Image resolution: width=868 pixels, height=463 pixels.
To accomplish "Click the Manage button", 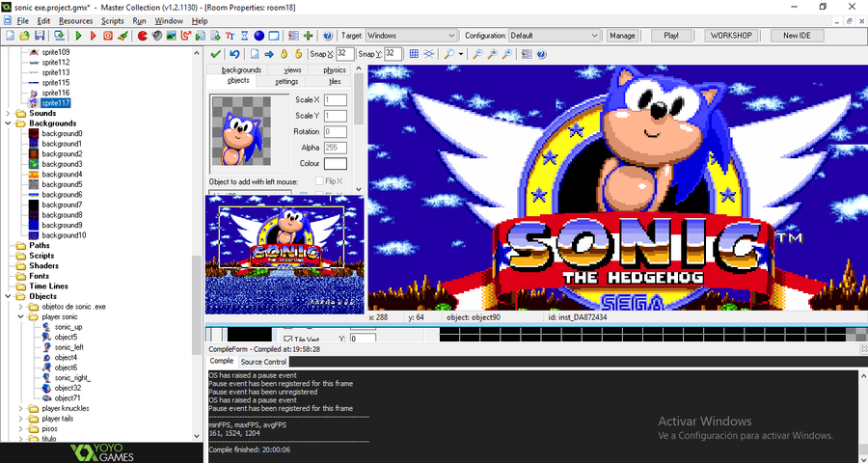I will coord(622,36).
